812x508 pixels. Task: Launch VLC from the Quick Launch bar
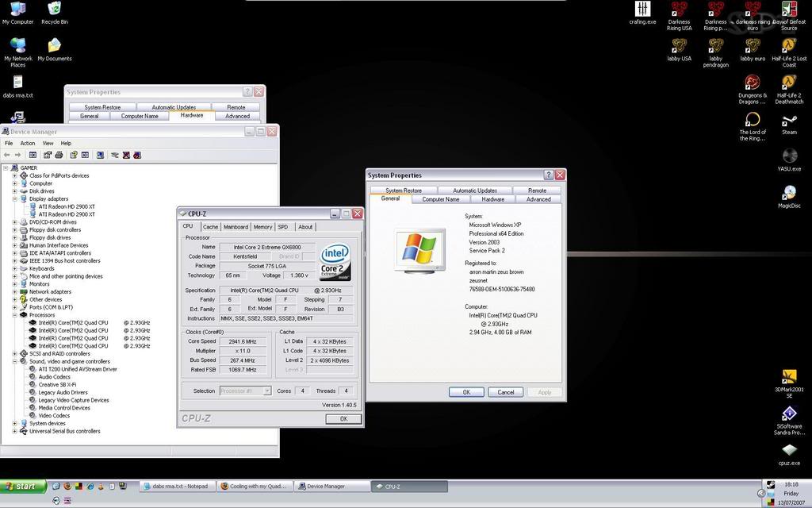(x=101, y=487)
